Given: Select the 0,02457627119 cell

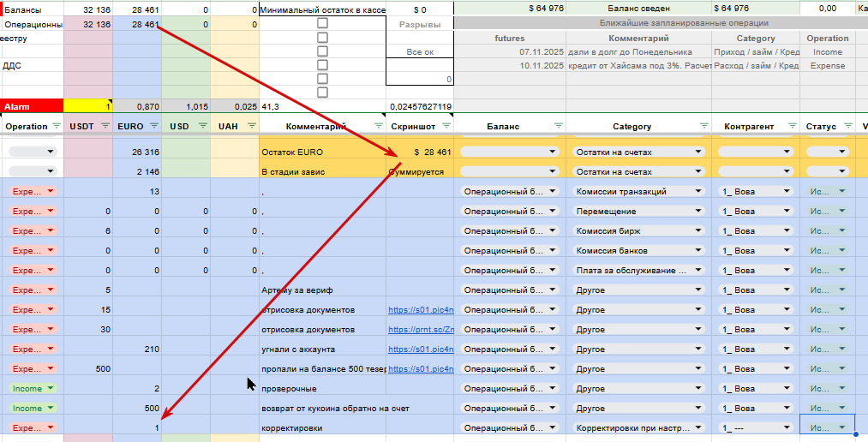Looking at the screenshot, I should [x=420, y=106].
